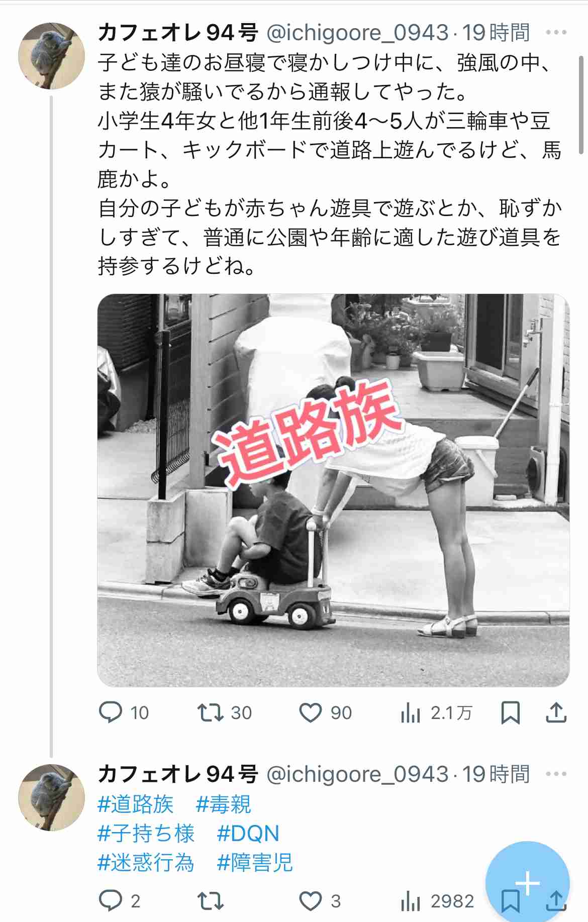Open more options on second tweet
This screenshot has height=922, width=588.
click(556, 774)
